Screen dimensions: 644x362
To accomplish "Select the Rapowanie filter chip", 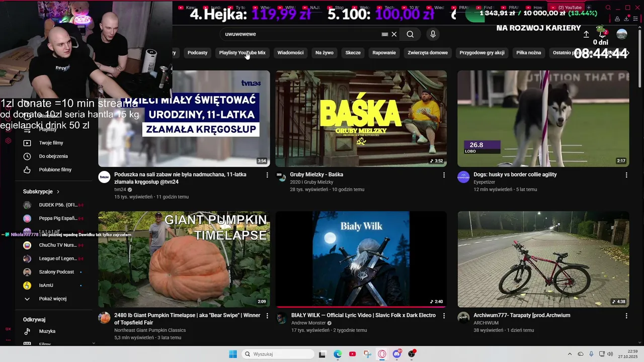I will (384, 53).
